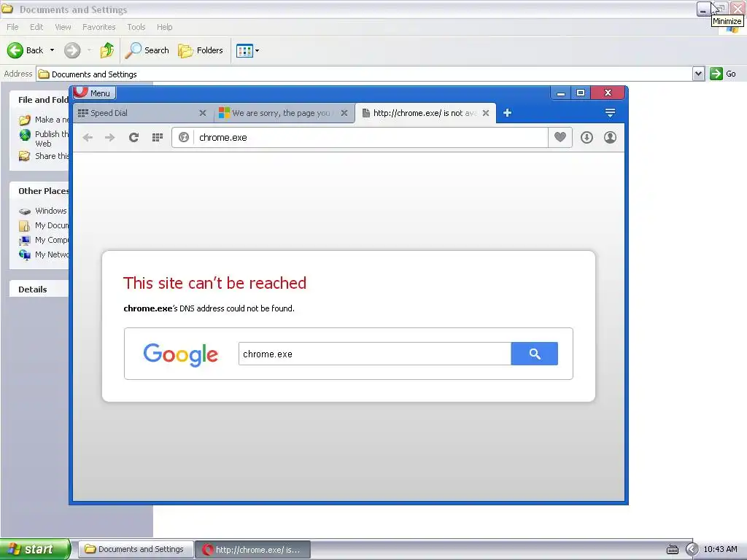Collapse the Other Places header
Viewport: 747px width, 560px height.
[x=39, y=191]
